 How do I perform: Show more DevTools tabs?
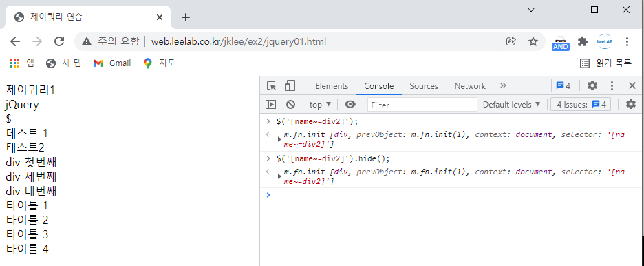coord(503,85)
